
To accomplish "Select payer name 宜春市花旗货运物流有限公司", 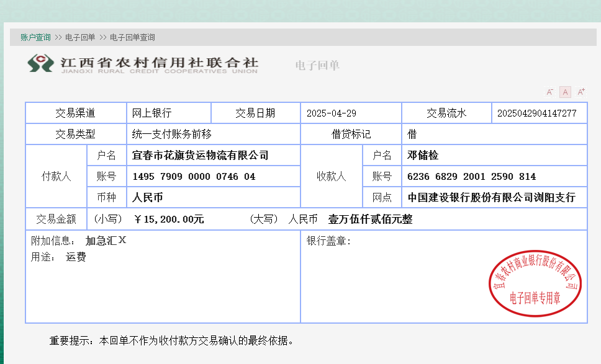I will tap(200, 156).
